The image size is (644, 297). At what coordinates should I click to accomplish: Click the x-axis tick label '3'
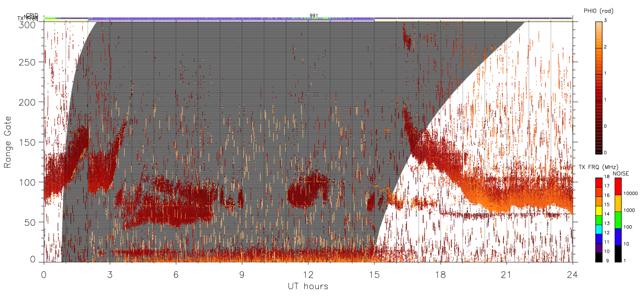[110, 274]
